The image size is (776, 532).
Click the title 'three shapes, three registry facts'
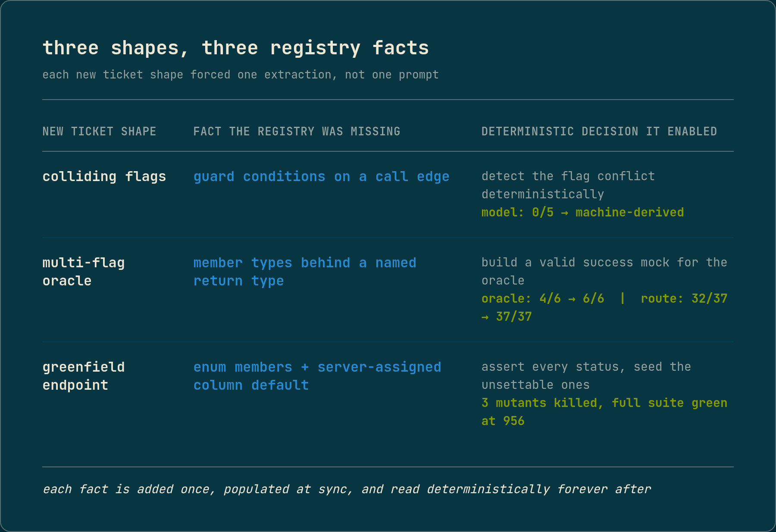tap(235, 48)
